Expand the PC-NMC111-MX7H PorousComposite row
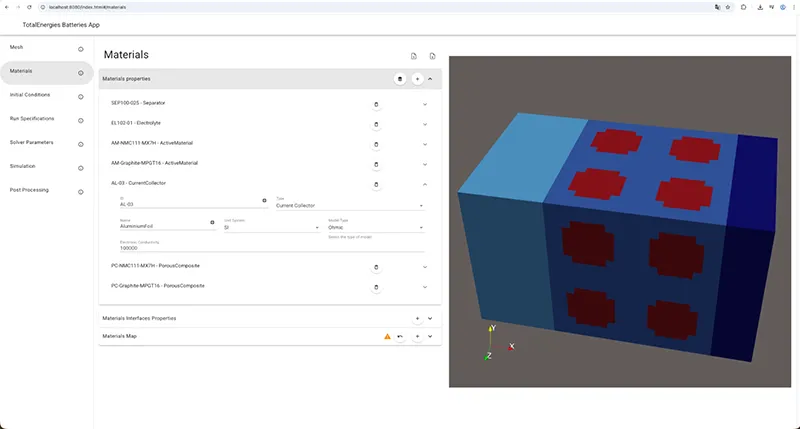This screenshot has height=429, width=800. pyautogui.click(x=424, y=267)
